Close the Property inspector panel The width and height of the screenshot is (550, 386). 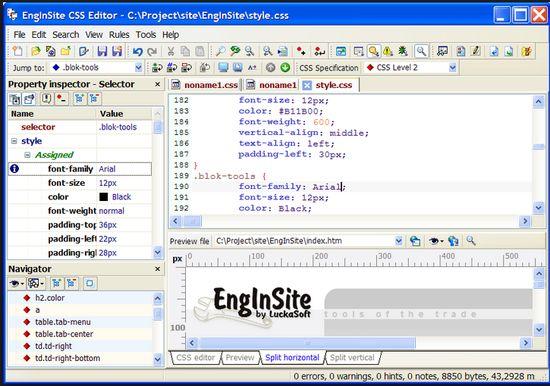157,84
